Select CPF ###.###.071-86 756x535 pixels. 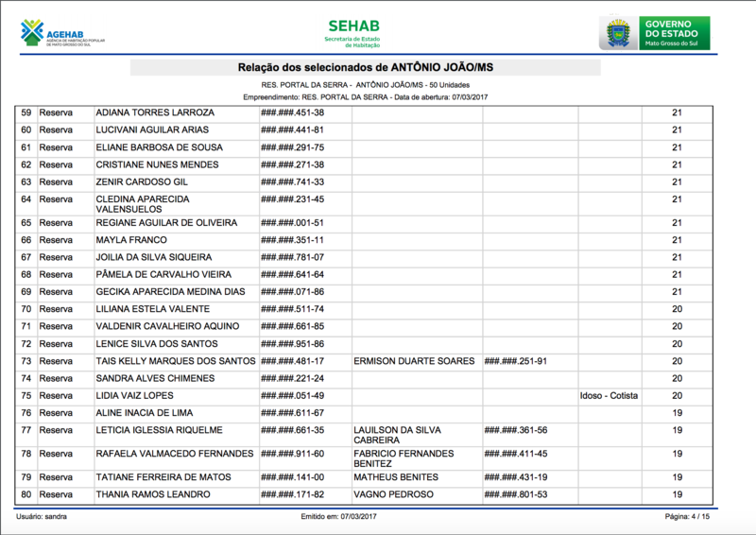coord(293,292)
